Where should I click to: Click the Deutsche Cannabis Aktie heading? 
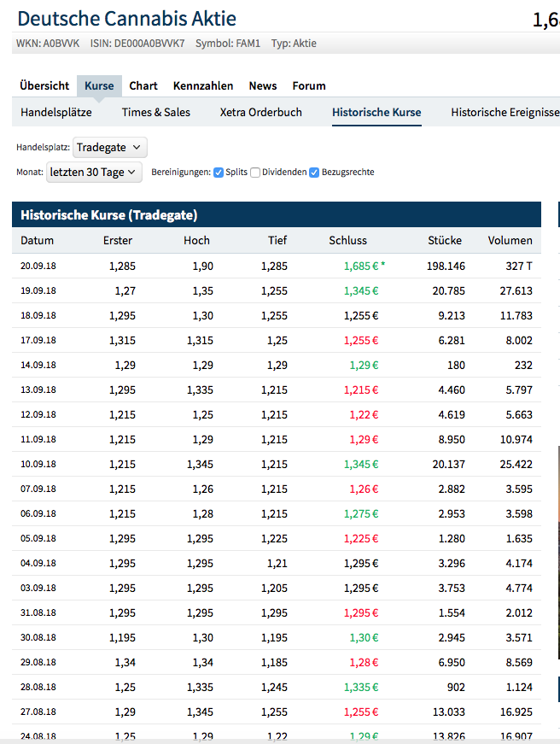[x=127, y=19]
